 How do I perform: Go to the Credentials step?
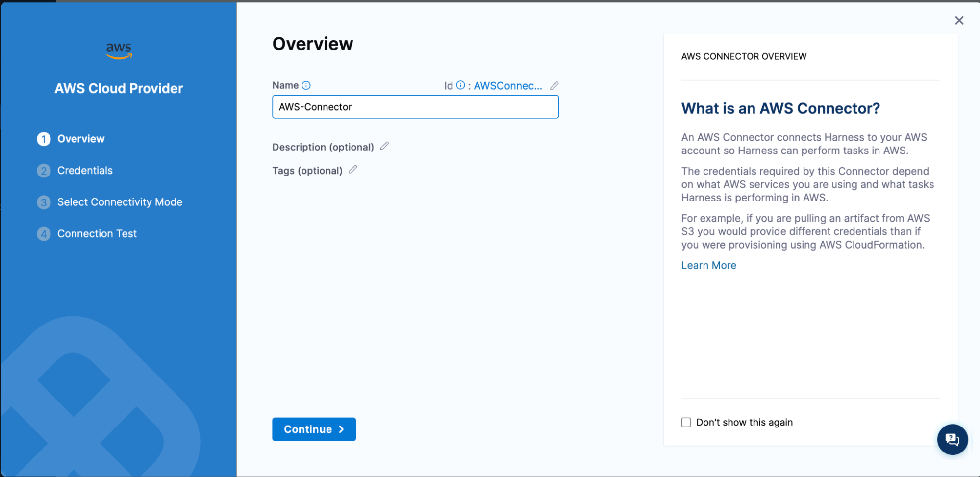(85, 170)
